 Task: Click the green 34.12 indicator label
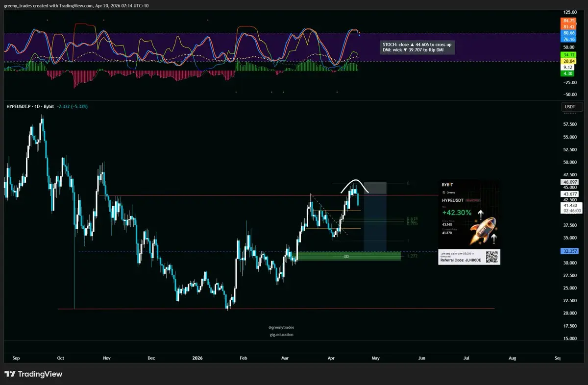(x=569, y=54)
